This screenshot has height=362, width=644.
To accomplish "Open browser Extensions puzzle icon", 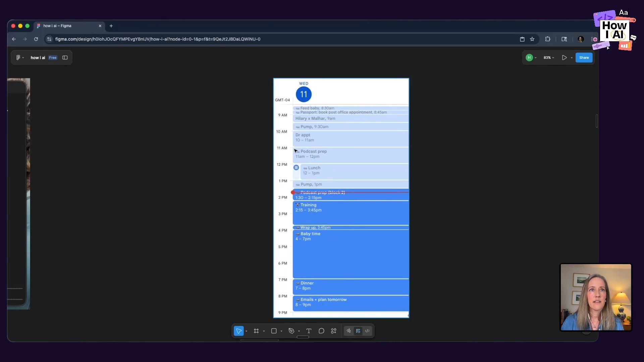I will coord(548,39).
